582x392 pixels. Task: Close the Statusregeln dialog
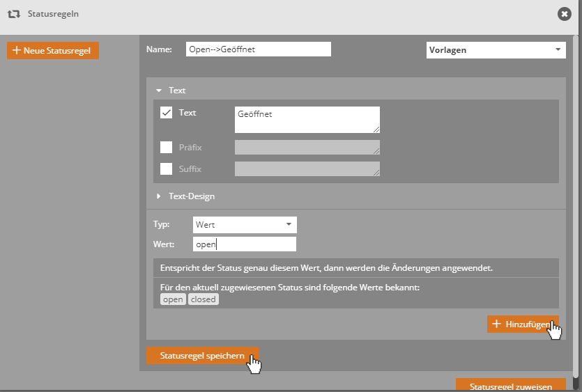(x=565, y=14)
